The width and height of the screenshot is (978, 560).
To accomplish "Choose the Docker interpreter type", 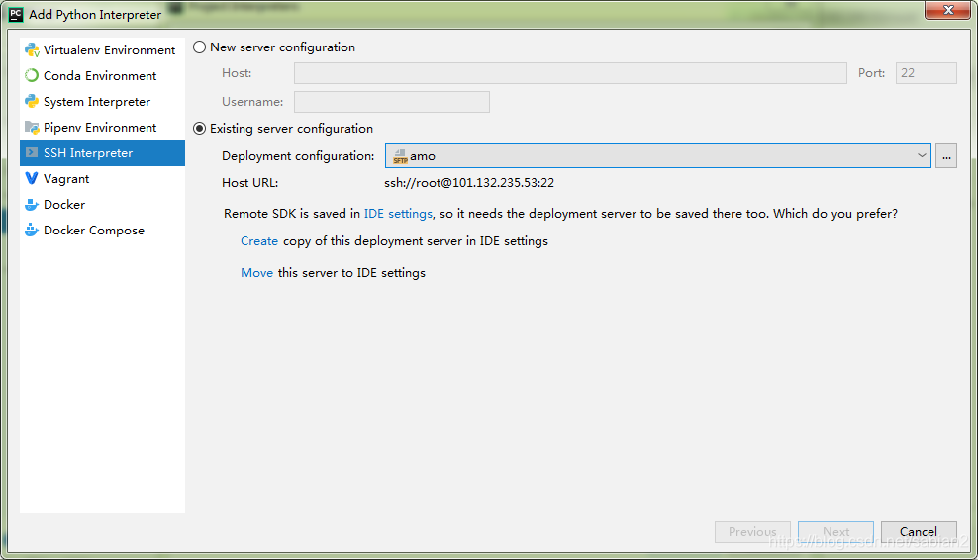I will [102, 205].
